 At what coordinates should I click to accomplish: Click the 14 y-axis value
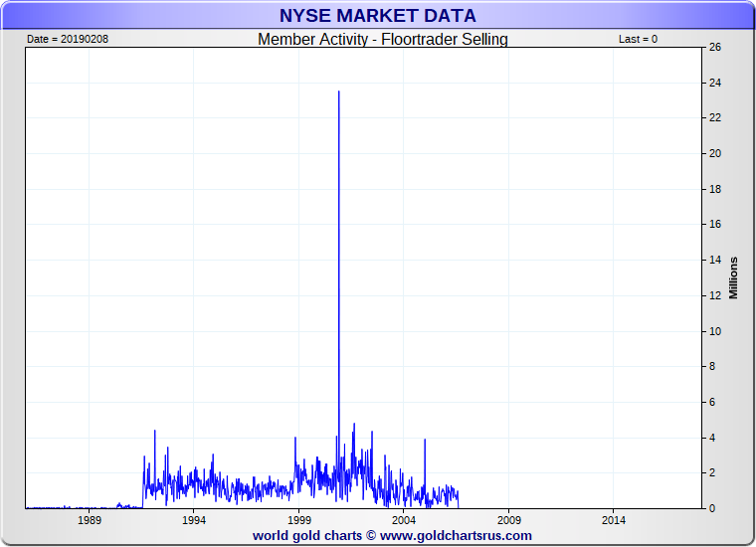(715, 261)
